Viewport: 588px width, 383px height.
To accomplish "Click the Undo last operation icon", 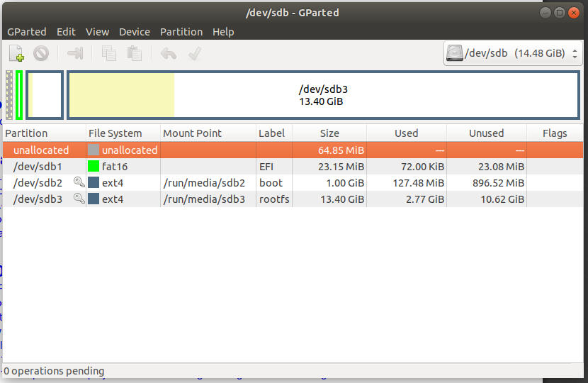I will click(168, 53).
